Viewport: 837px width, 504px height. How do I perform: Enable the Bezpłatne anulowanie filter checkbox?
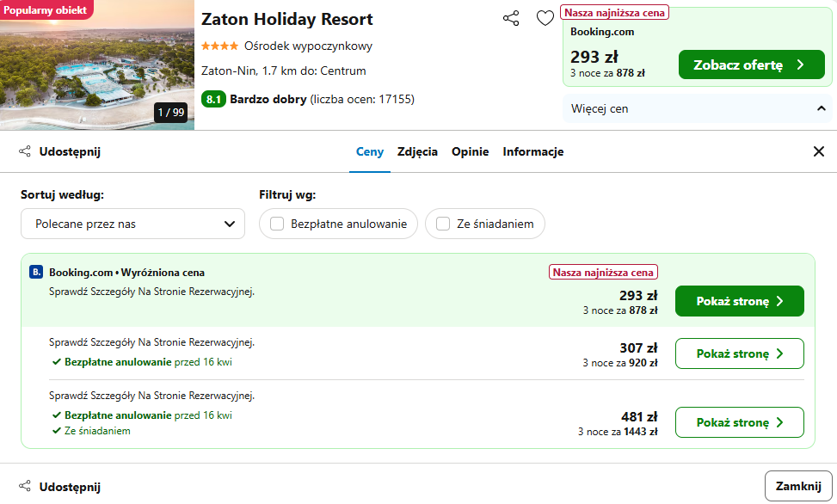pyautogui.click(x=277, y=224)
